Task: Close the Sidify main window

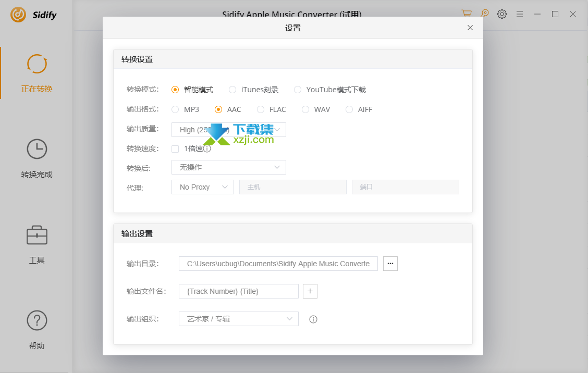Action: [573, 14]
